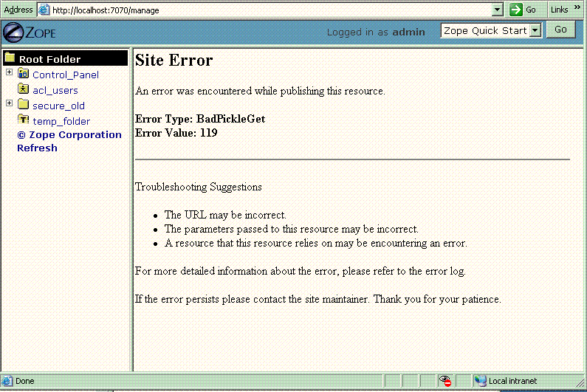Click the green Go arrow icon
The width and height of the screenshot is (587, 392).
pyautogui.click(x=515, y=10)
